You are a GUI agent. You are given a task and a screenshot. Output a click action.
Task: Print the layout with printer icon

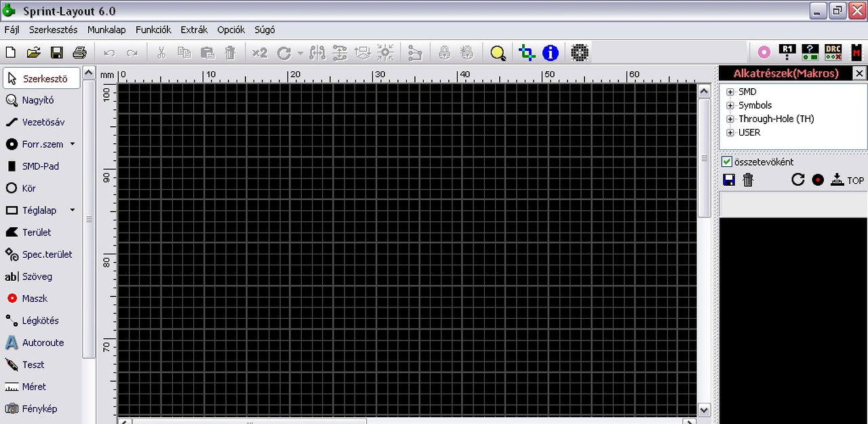[x=80, y=52]
